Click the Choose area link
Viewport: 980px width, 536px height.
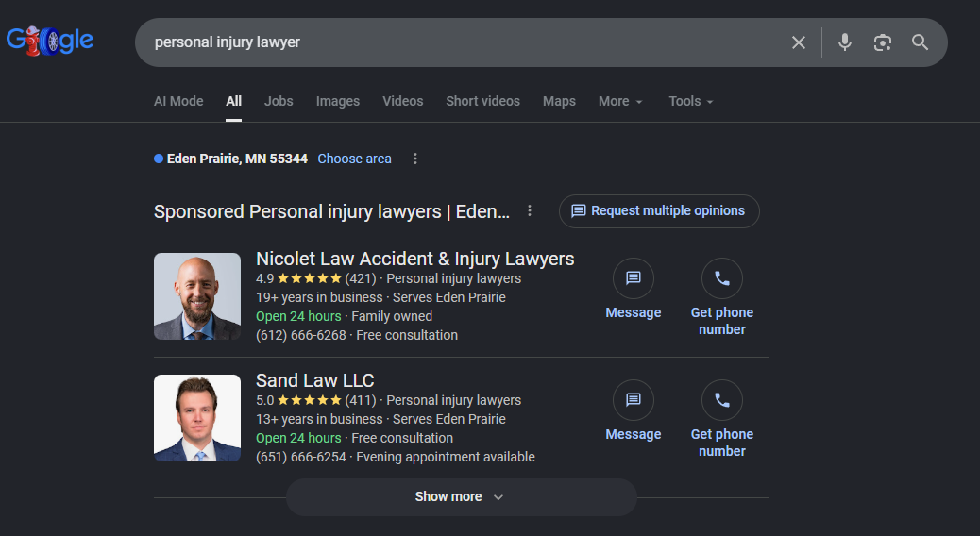pyautogui.click(x=354, y=159)
